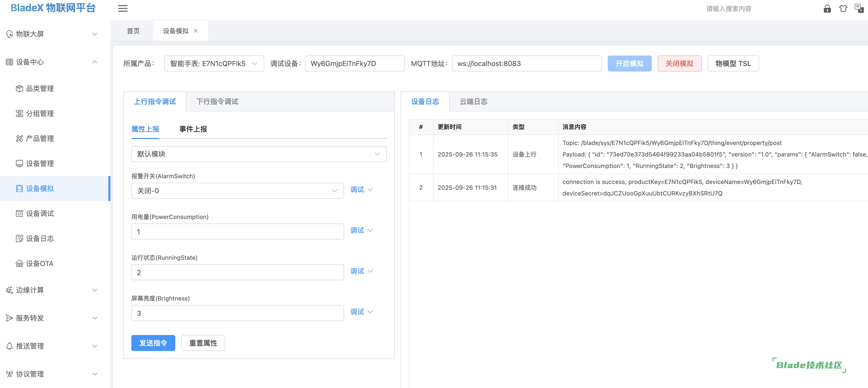Open the theme shirt icon
This screenshot has width=868, height=388.
pos(843,8)
